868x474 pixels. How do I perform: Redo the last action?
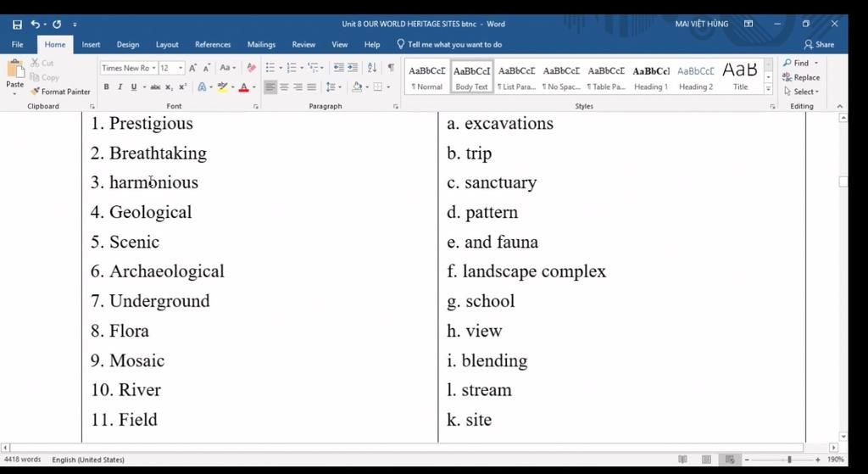[57, 25]
